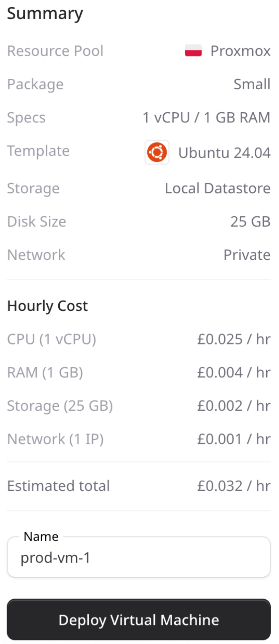Image resolution: width=279 pixels, height=644 pixels.
Task: Click the Ubuntu logo icon
Action: point(157,152)
